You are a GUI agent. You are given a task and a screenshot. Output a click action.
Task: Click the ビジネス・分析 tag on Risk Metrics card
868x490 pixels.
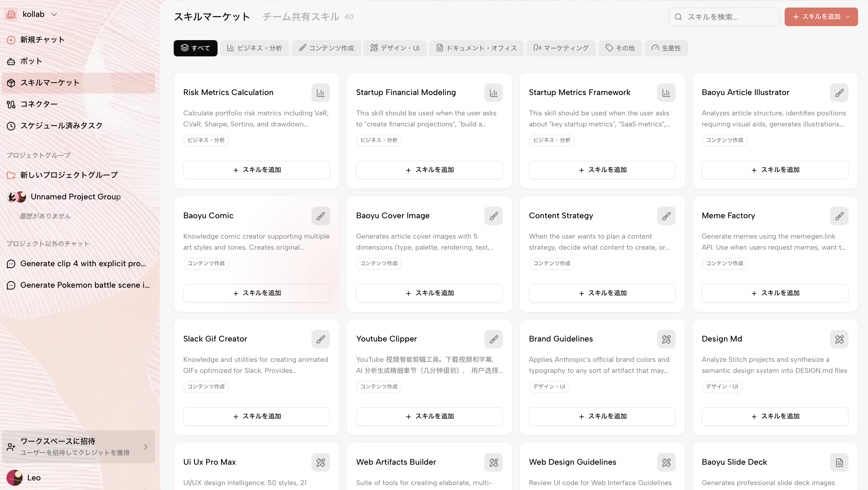click(206, 140)
